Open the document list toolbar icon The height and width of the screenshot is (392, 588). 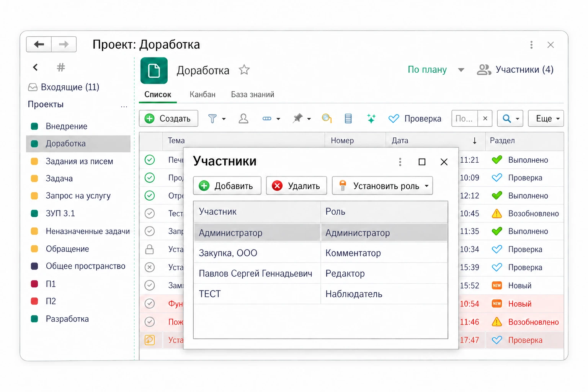click(348, 119)
